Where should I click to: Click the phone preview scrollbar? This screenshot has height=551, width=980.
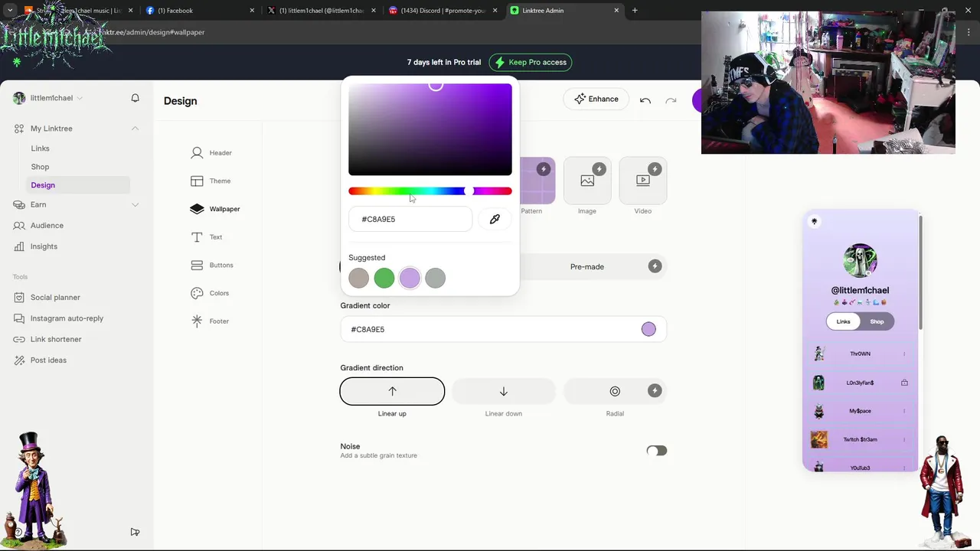[920, 273]
